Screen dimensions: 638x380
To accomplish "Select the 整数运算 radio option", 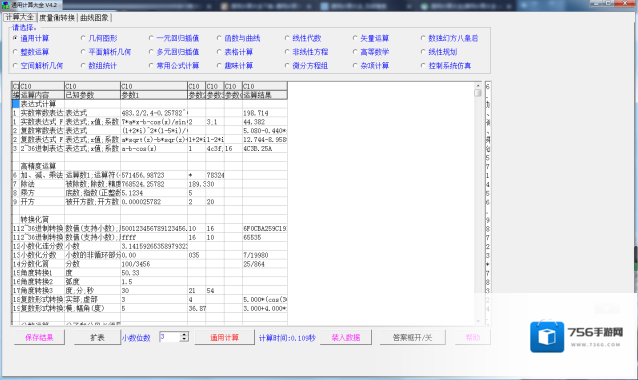I will pyautogui.click(x=31, y=52).
